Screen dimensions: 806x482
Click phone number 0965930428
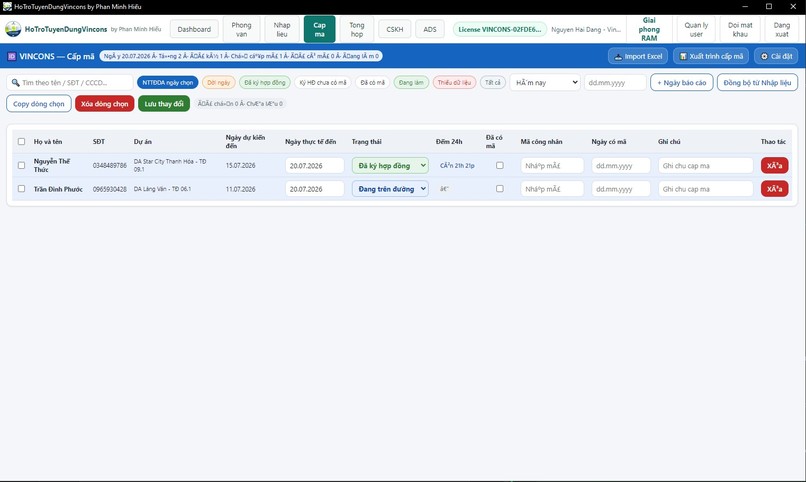[109, 189]
